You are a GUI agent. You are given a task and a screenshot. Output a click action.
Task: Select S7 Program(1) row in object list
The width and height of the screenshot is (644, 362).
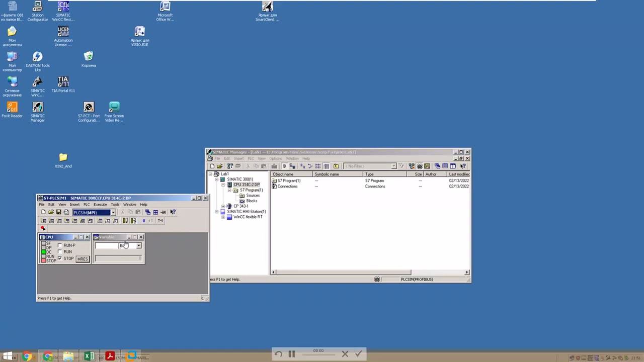[x=289, y=181]
